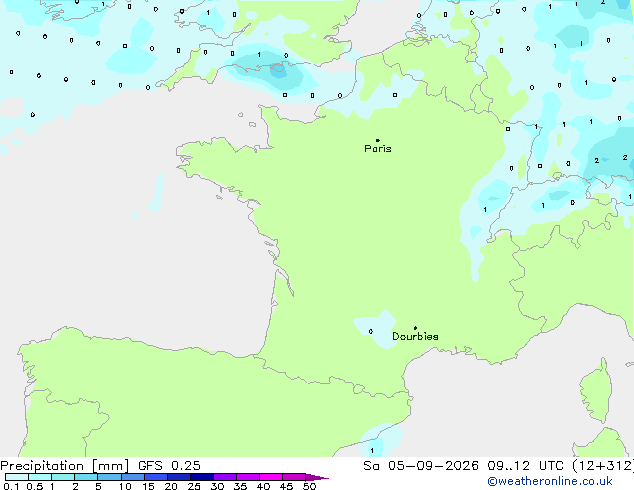Click the '50' legend scale value
Screen dimensions: 634x490
(309, 486)
